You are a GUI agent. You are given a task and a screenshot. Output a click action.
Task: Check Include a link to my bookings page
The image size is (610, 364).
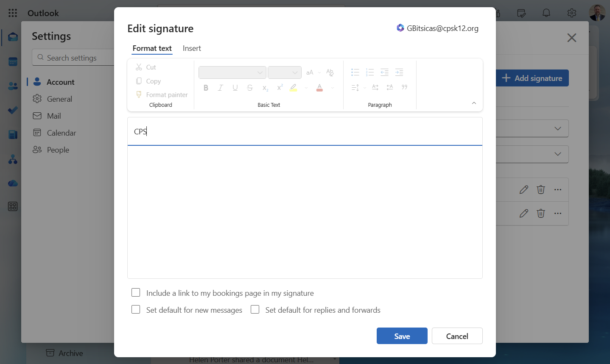pos(136,292)
